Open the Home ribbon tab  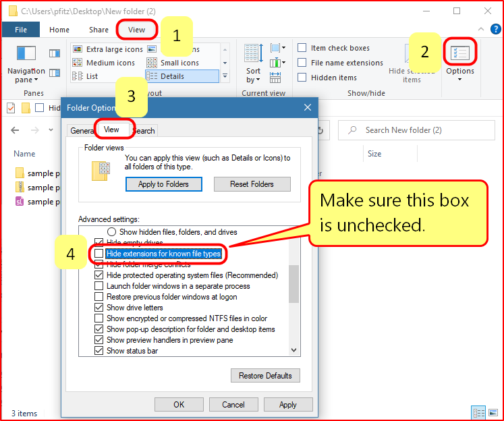pyautogui.click(x=59, y=30)
